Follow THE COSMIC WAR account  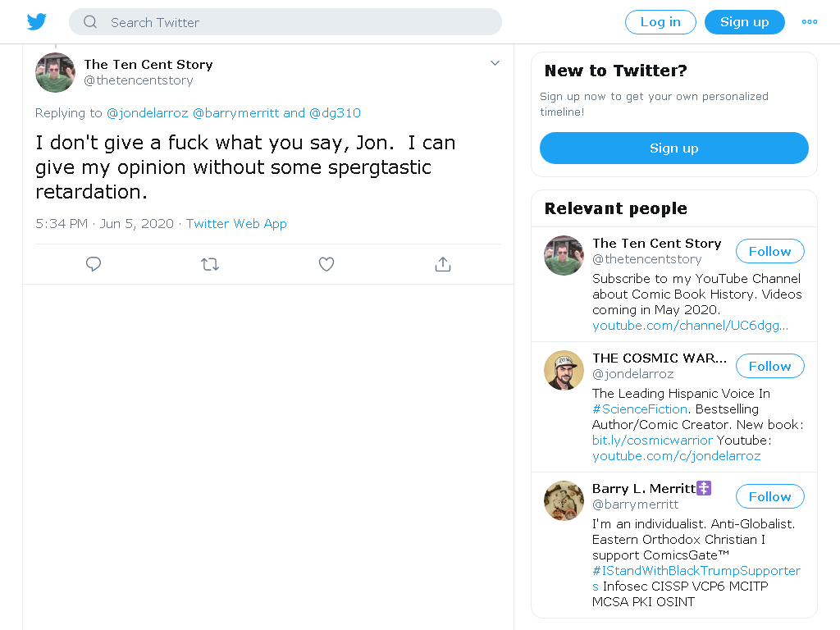coord(769,366)
